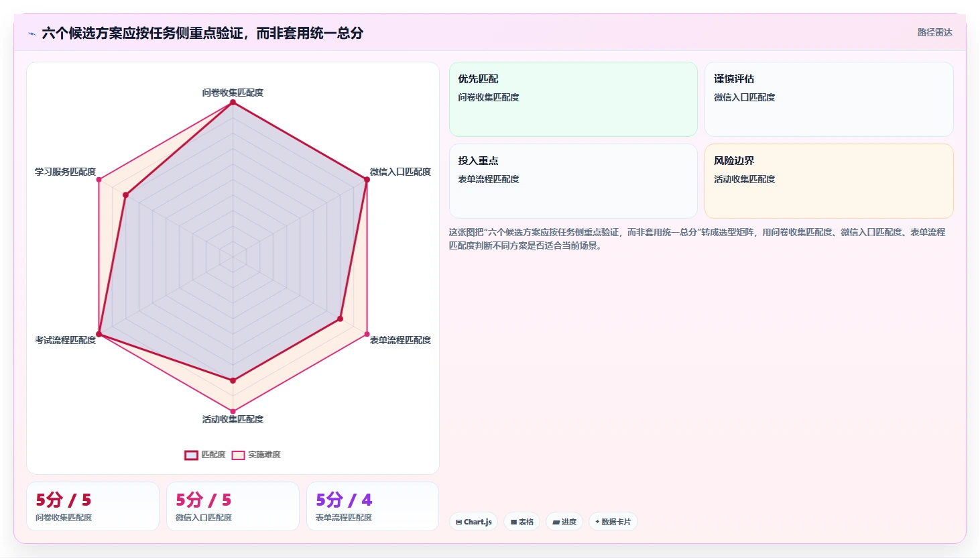Open the 风险边界 card
The width and height of the screenshot is (980, 558).
(829, 181)
